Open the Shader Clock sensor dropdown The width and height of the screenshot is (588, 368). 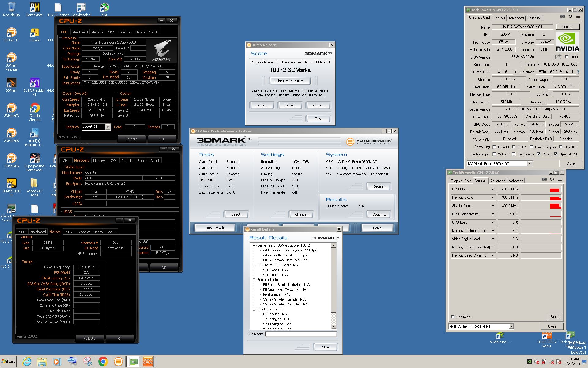[x=493, y=206]
